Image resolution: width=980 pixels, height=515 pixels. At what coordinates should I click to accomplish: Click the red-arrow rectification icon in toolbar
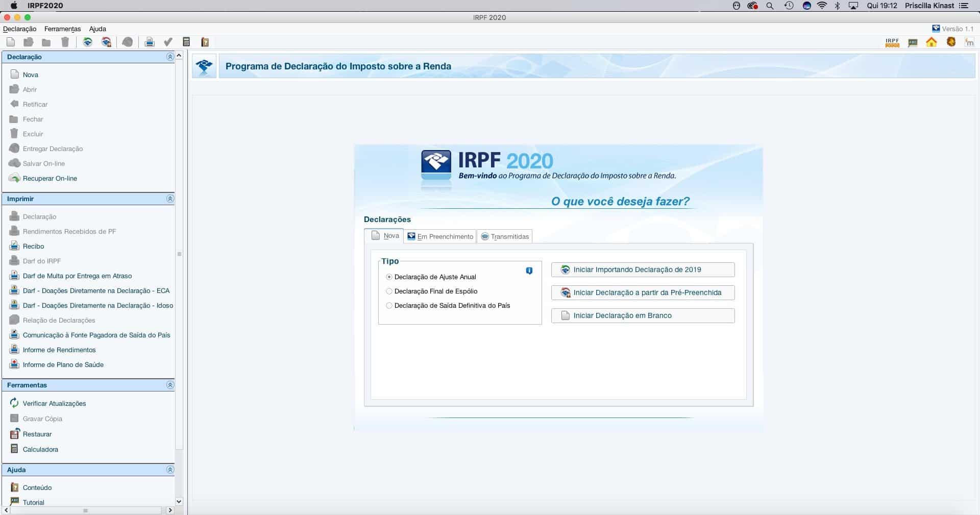pos(106,42)
